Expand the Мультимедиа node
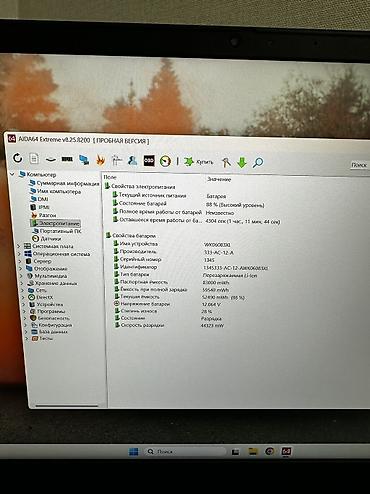This screenshot has width=370, height=494. 21,276
